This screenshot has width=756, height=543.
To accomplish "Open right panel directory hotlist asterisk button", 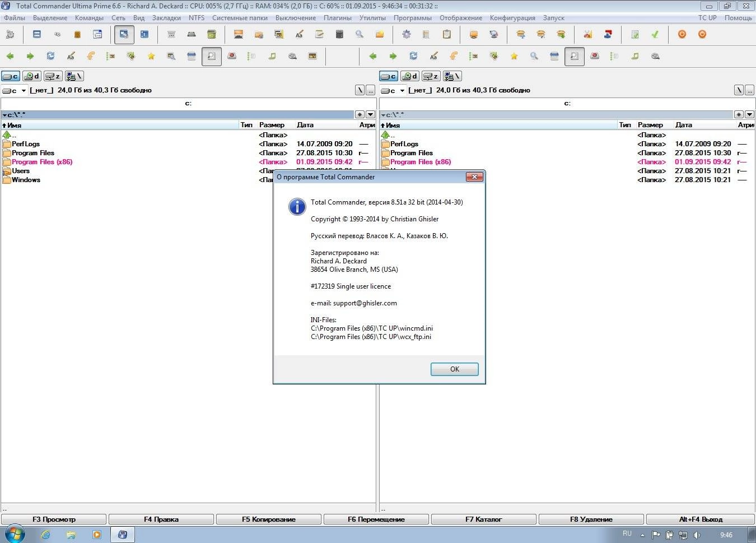I will tap(739, 114).
